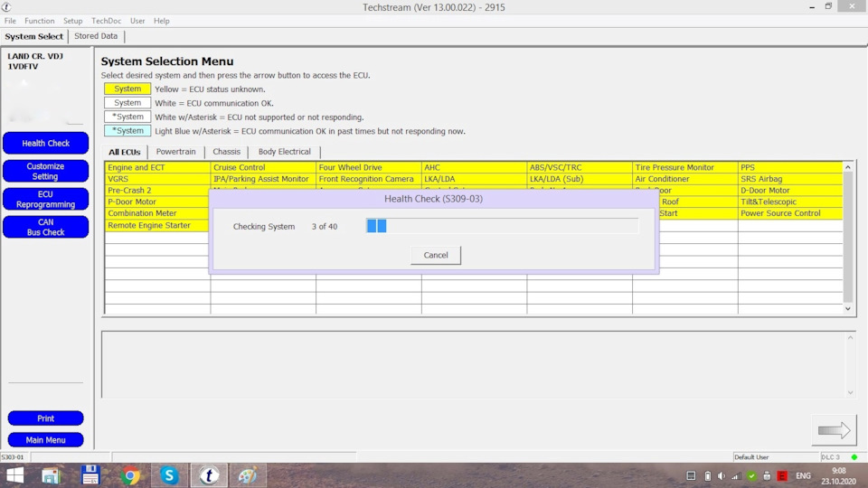This screenshot has width=868, height=488.
Task: Open the Paint app in the taskbar
Action: 247,475
